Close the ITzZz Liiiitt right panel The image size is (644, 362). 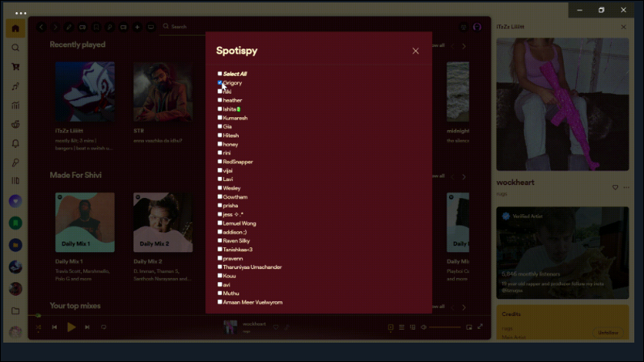[x=624, y=27]
